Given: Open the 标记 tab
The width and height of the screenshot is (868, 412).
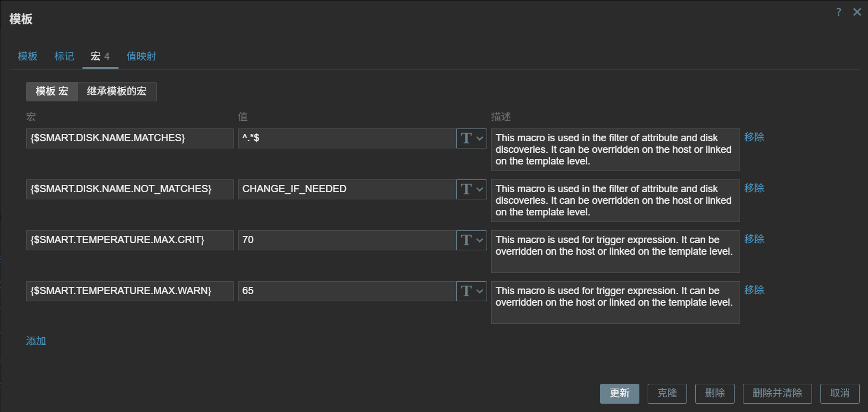Looking at the screenshot, I should pos(64,56).
